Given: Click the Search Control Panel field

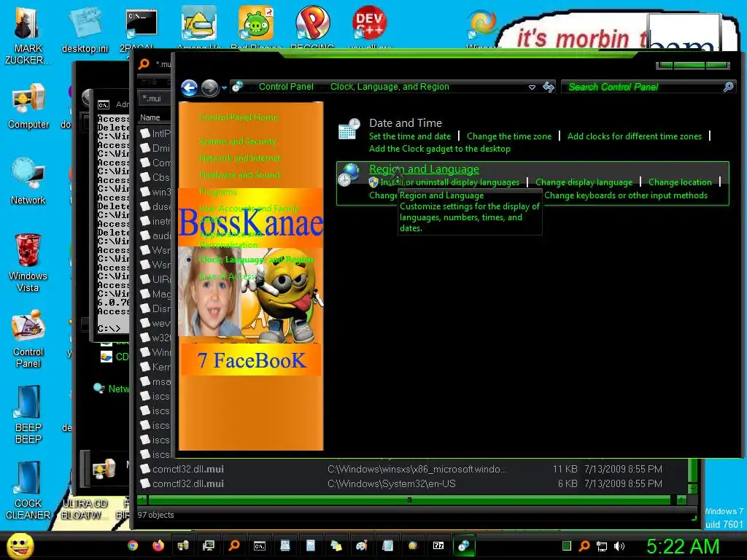Looking at the screenshot, I should (x=648, y=87).
